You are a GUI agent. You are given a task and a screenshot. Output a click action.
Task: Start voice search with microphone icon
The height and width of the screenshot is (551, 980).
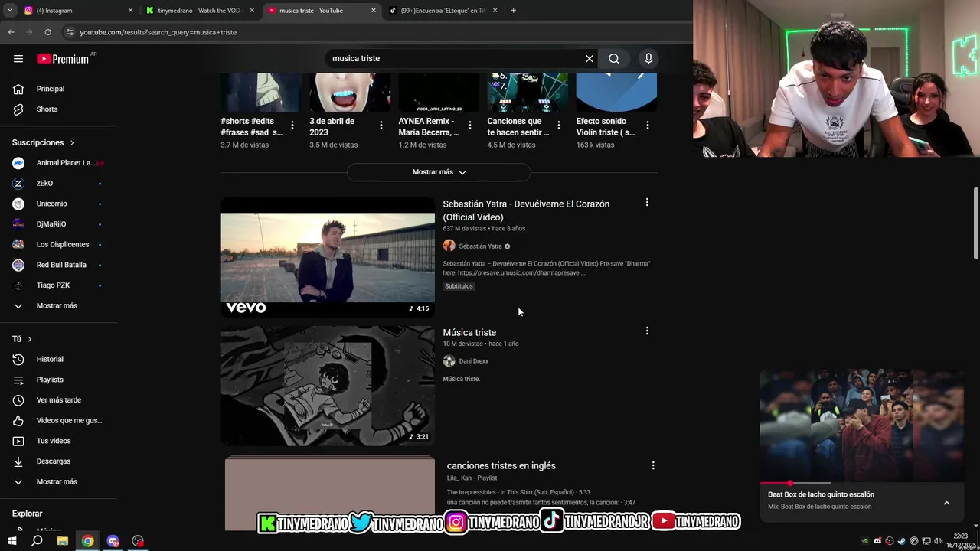tap(648, 59)
